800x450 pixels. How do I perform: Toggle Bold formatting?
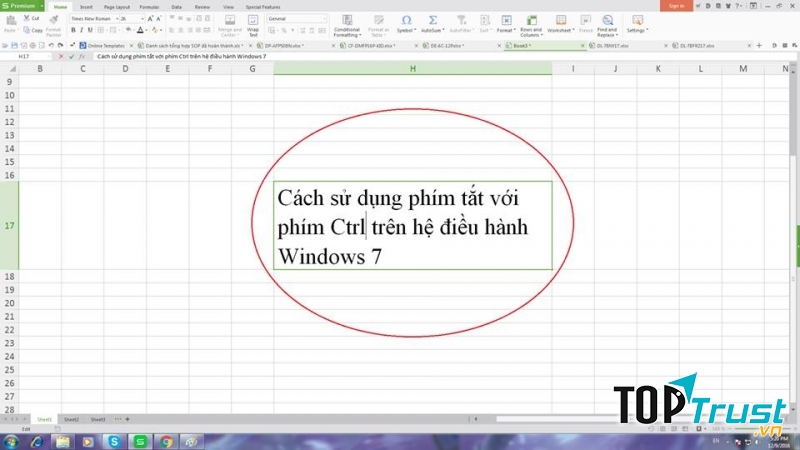click(73, 30)
